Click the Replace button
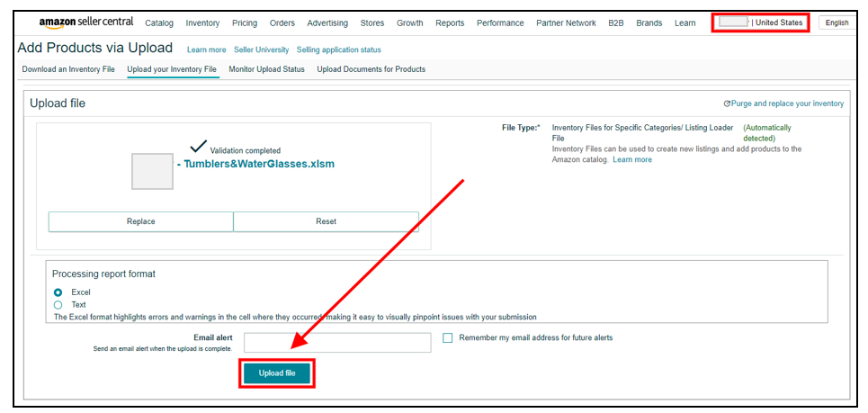The width and height of the screenshot is (868, 413). [x=140, y=221]
